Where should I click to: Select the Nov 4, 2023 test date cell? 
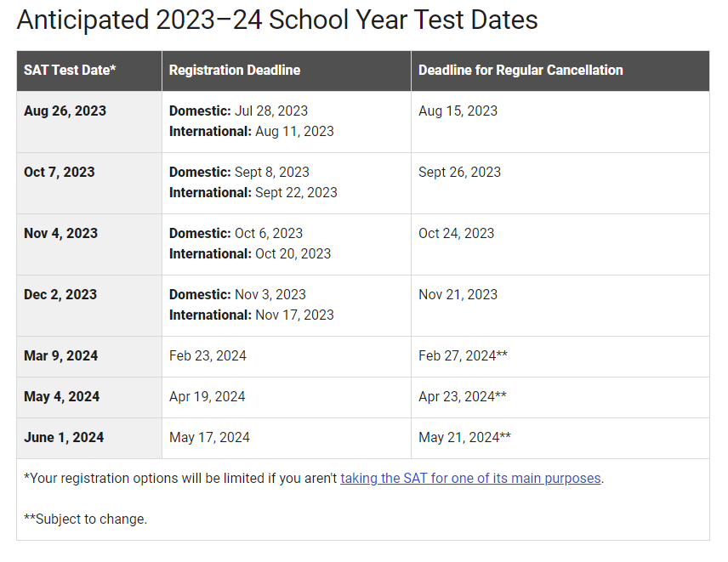[x=60, y=234]
